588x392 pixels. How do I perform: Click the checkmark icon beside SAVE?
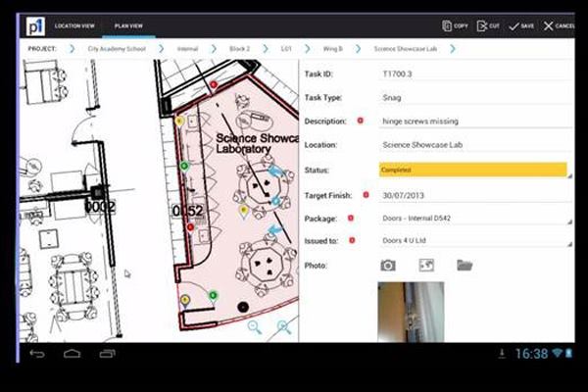[514, 26]
